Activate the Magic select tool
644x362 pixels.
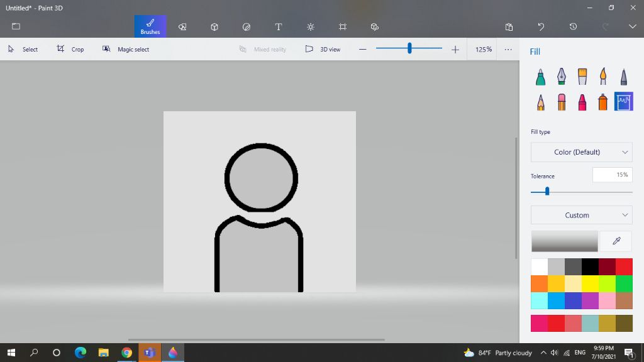[126, 49]
